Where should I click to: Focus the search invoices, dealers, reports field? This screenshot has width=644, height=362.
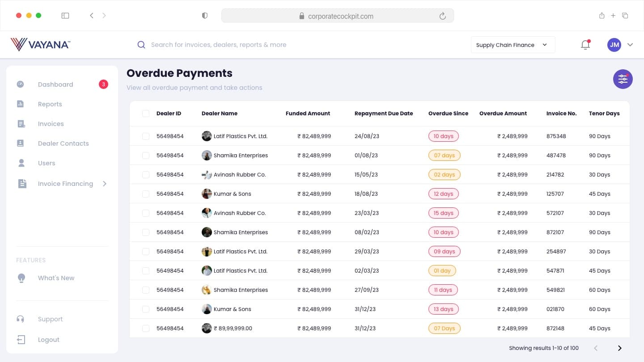point(218,45)
